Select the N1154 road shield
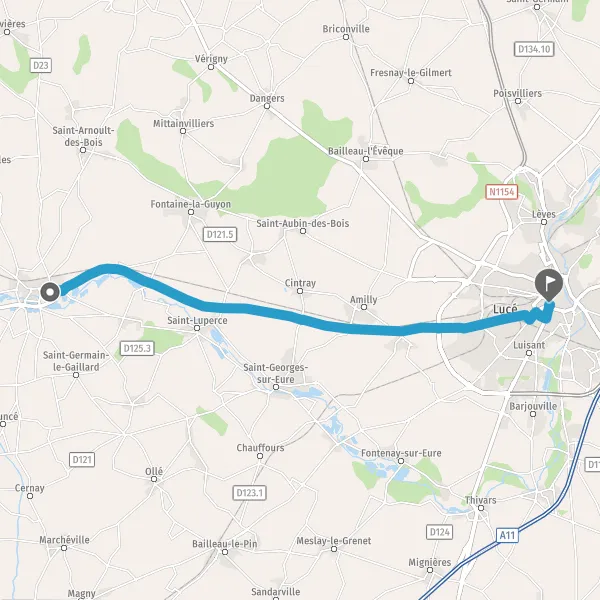This screenshot has width=600, height=600. click(x=502, y=191)
